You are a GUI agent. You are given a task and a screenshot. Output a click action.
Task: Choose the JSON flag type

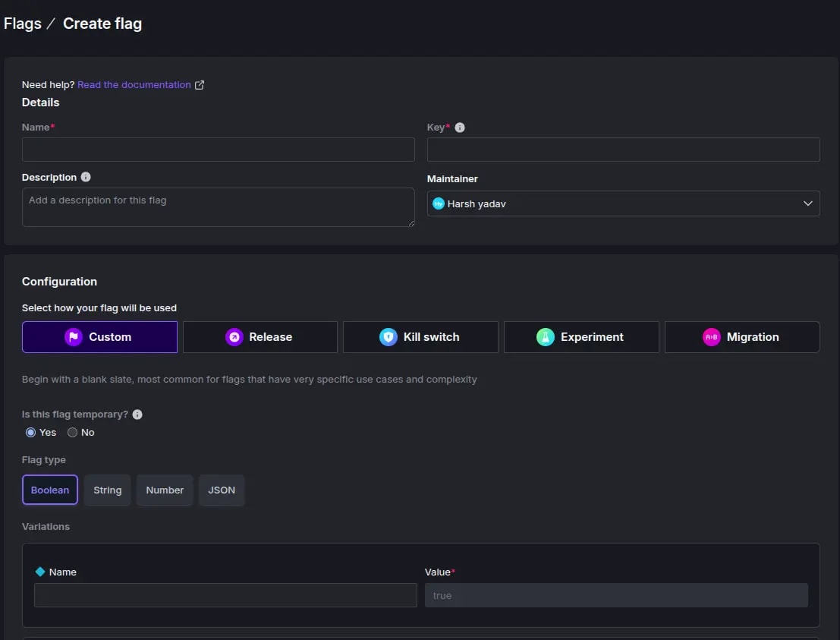[x=222, y=490]
